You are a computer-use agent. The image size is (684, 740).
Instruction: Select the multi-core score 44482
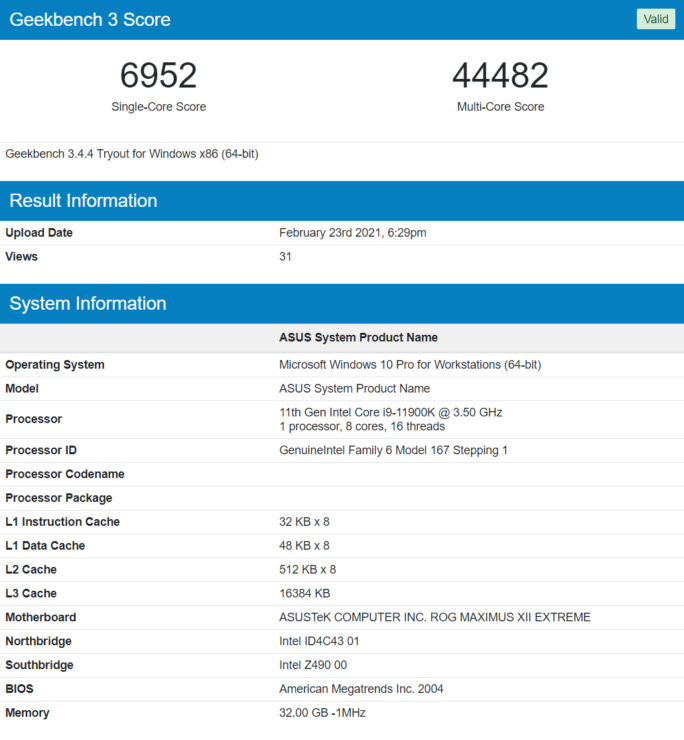(500, 75)
